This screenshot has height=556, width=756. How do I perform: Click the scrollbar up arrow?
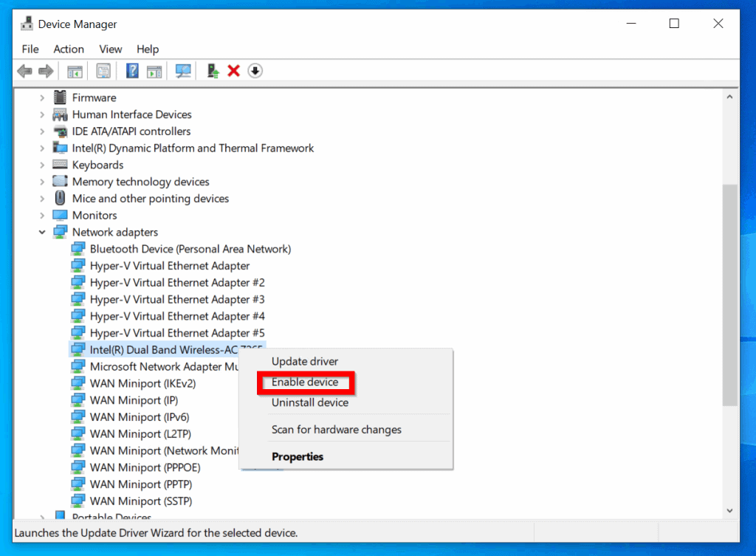tap(729, 97)
